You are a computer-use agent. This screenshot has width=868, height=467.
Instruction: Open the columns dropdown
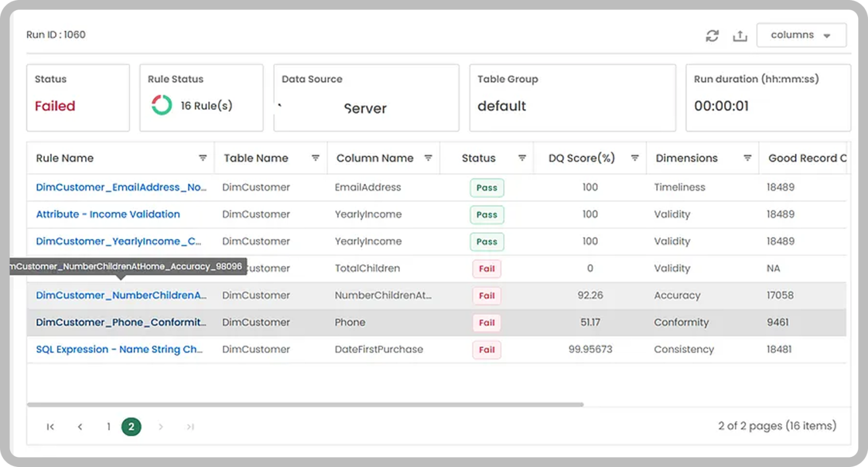801,35
